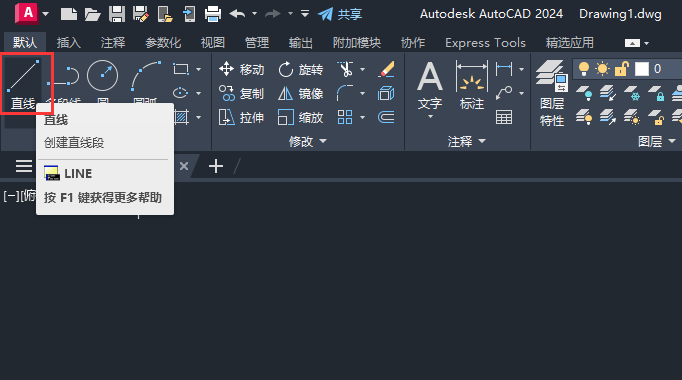The image size is (682, 380).
Task: Open a new drawing tab with plus
Action: [216, 166]
